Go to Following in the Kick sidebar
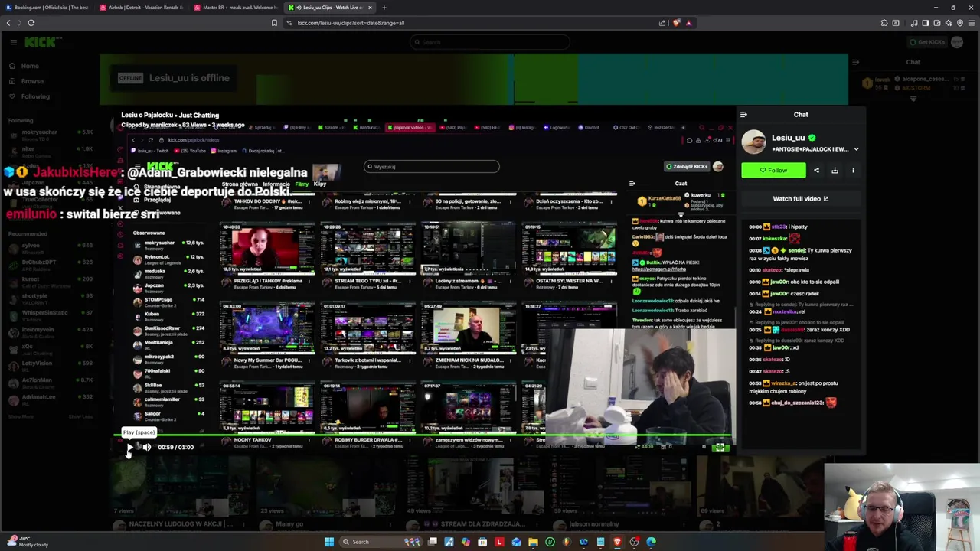Screen dimensions: 980x551 (35, 96)
